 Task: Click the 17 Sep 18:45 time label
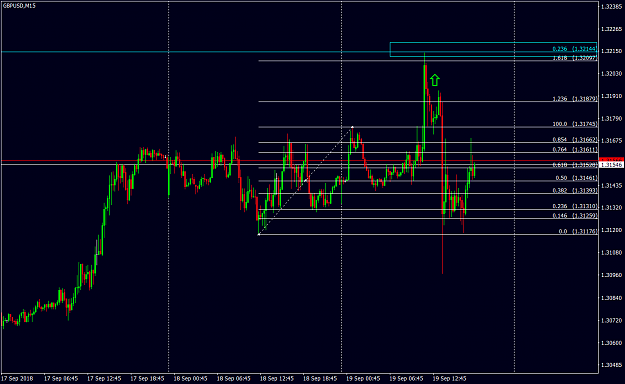point(147,378)
